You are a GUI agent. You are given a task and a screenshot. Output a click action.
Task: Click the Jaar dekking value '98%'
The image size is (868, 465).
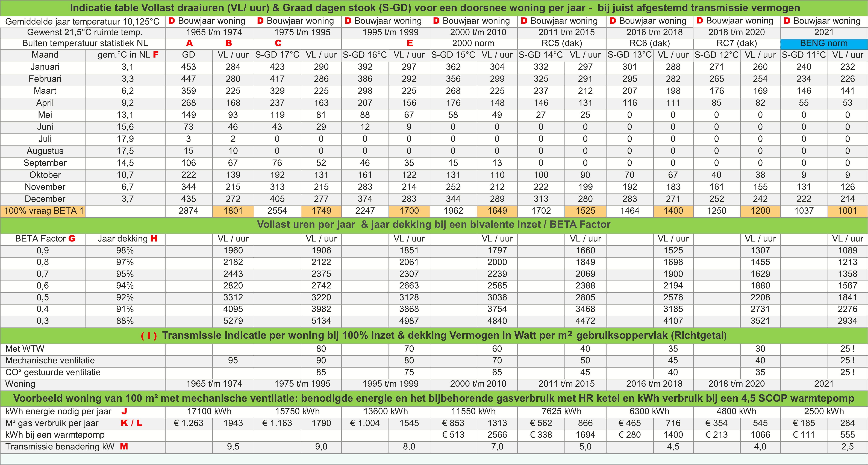[125, 251]
